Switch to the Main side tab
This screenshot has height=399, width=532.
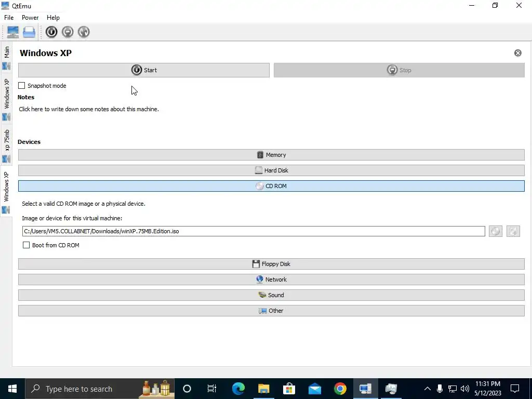pyautogui.click(x=6, y=58)
